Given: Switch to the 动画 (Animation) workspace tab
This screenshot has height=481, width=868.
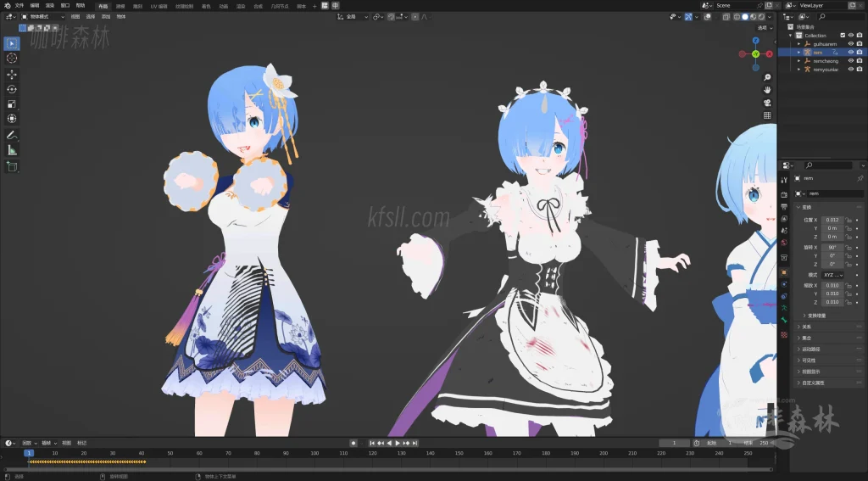Looking at the screenshot, I should coord(223,6).
